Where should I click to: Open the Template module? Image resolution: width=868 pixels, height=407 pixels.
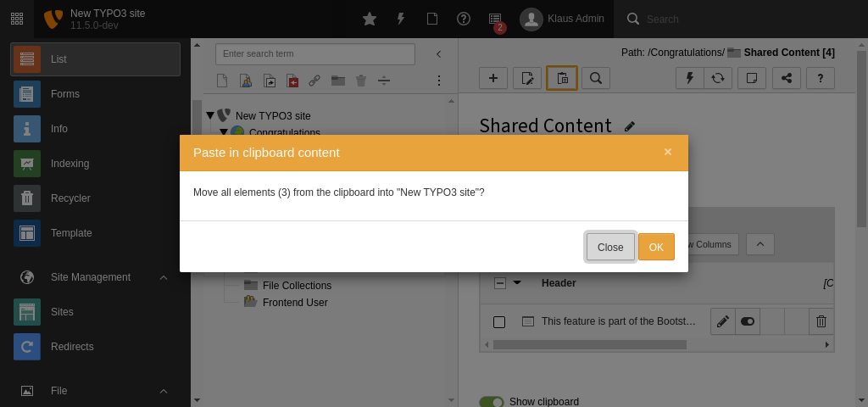tap(95, 234)
